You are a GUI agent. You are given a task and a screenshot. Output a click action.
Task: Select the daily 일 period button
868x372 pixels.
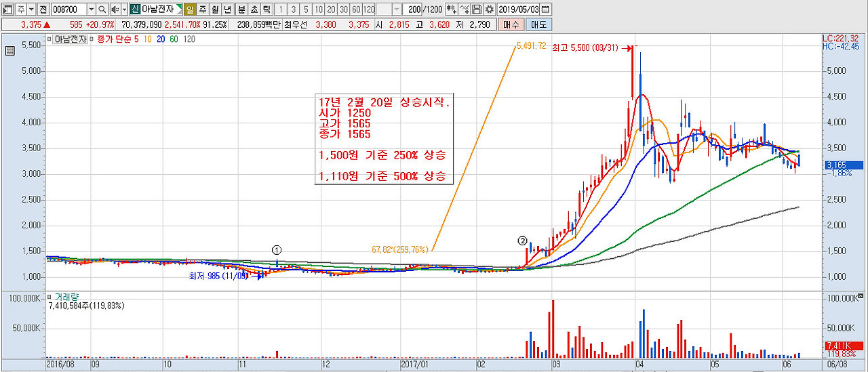190,9
